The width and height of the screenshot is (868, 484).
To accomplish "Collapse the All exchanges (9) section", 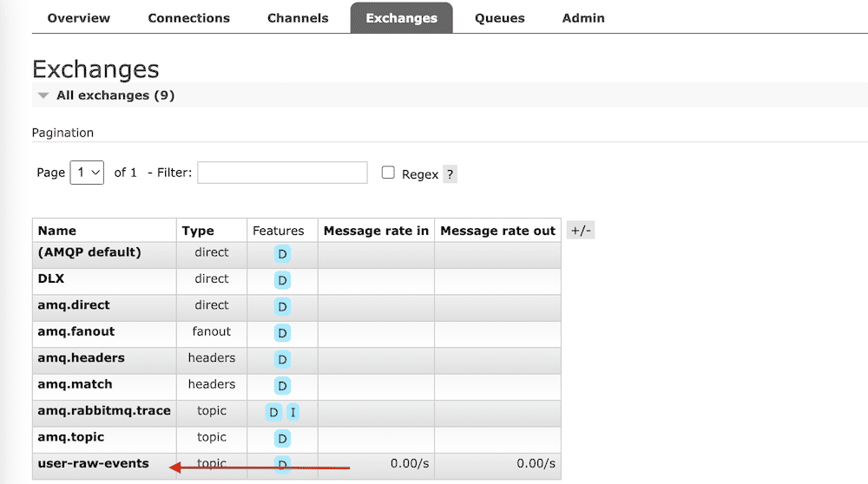I will tap(115, 95).
